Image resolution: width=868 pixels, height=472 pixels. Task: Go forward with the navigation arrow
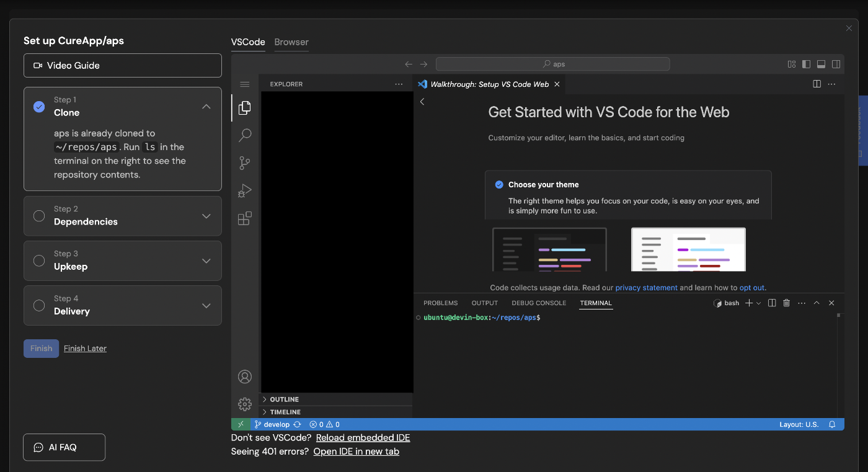423,64
